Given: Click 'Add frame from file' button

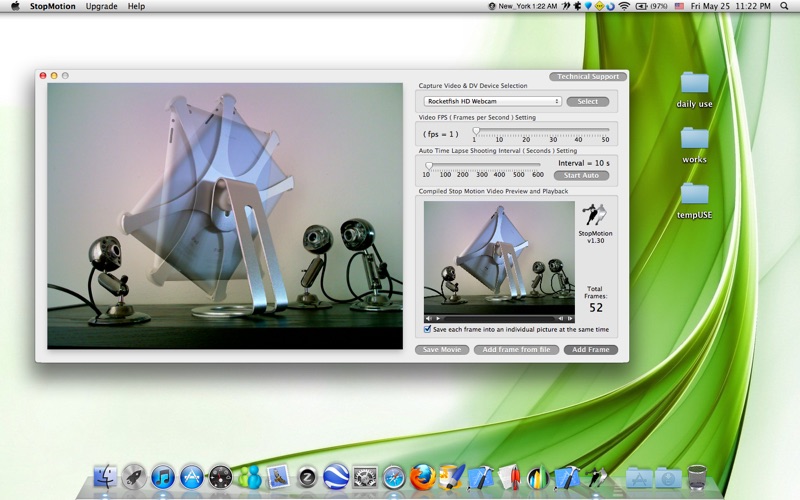Looking at the screenshot, I should pos(516,349).
